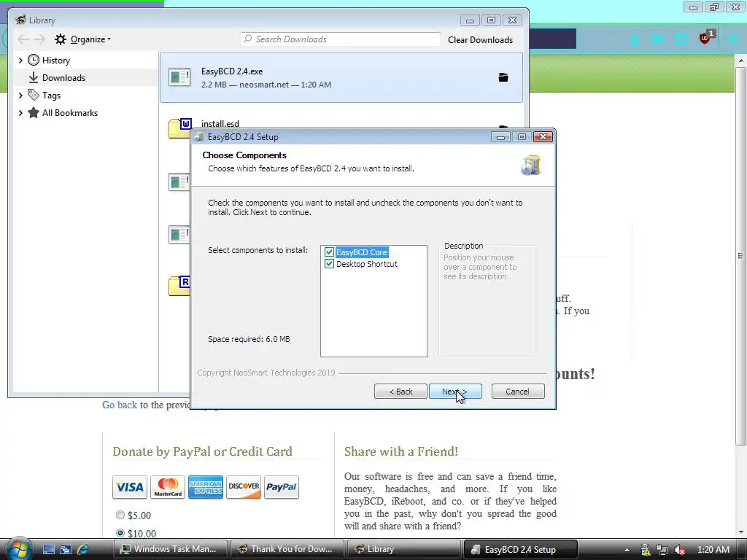
Task: Click the Organize gear icon
Action: coord(60,39)
